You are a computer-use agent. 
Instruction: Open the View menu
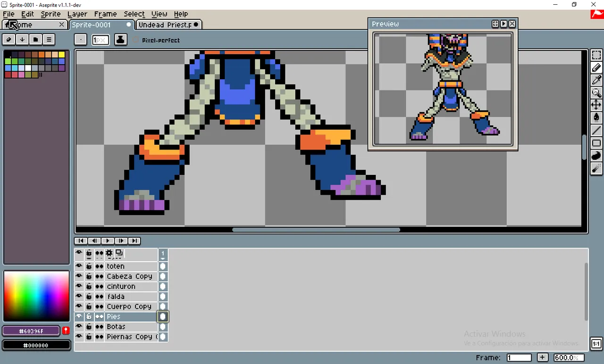[159, 14]
